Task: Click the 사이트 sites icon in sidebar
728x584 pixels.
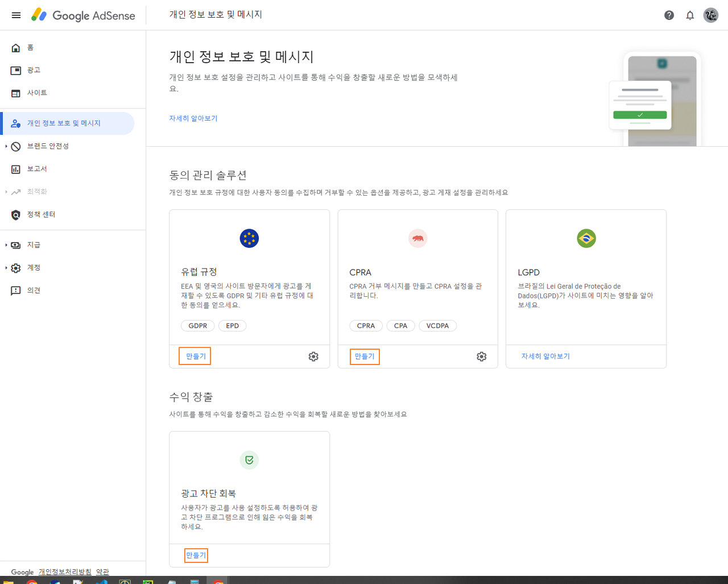Action: pyautogui.click(x=16, y=93)
